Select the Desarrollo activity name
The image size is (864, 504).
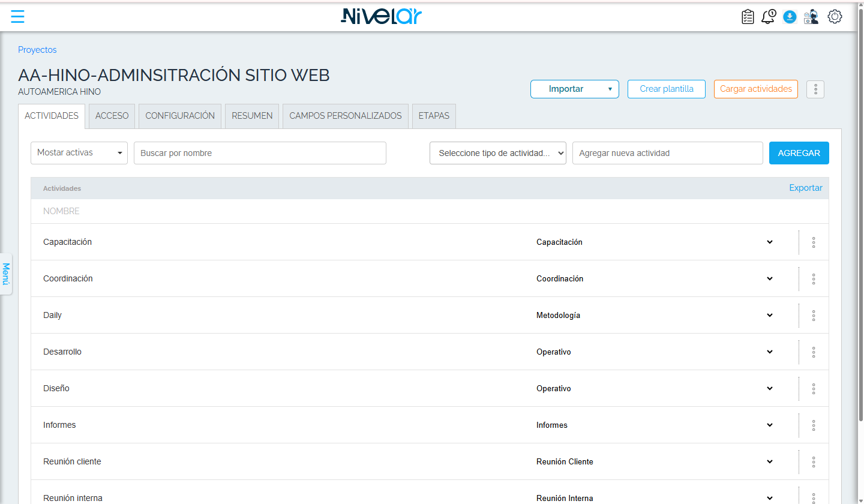pos(62,352)
